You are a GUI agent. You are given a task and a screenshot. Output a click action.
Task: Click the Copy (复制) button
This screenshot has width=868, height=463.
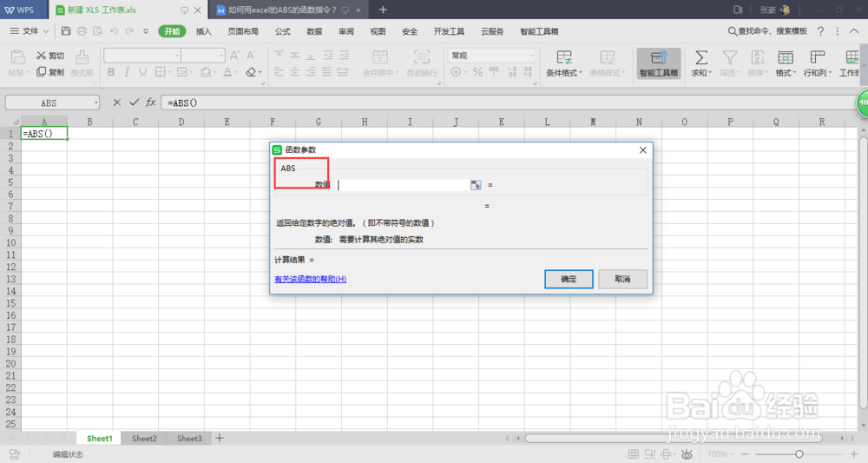49,72
